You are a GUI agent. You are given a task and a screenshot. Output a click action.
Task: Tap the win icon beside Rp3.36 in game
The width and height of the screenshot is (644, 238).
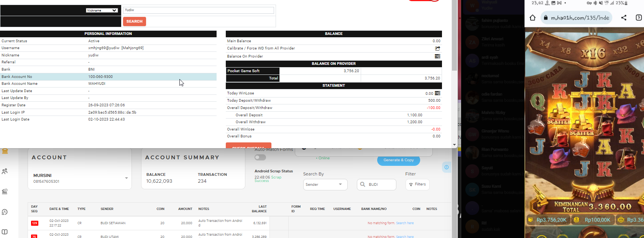(621, 220)
